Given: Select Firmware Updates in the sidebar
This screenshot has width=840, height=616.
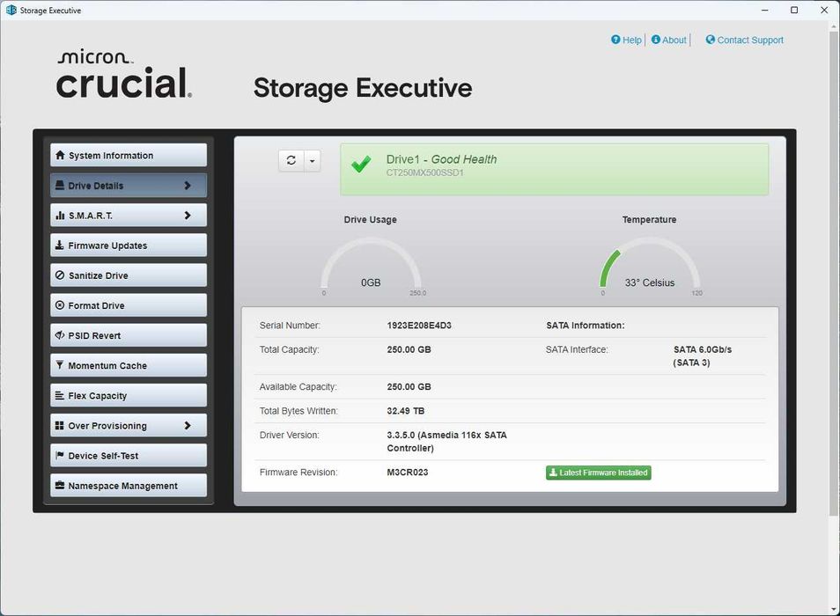Looking at the screenshot, I should click(x=129, y=246).
